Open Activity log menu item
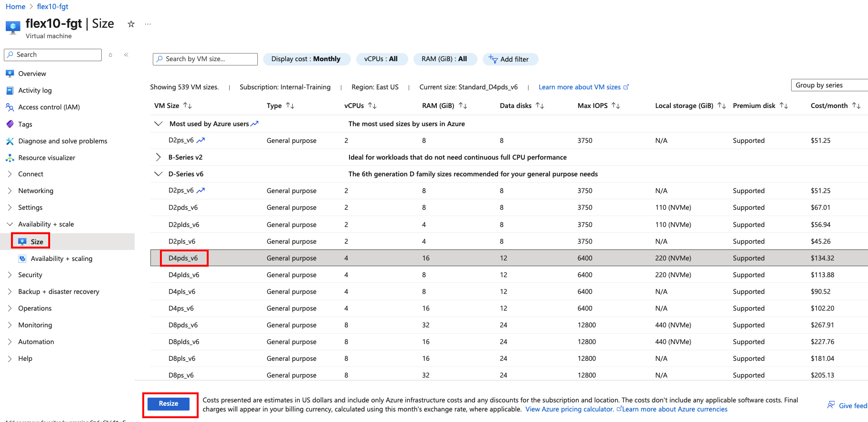 pyautogui.click(x=35, y=90)
